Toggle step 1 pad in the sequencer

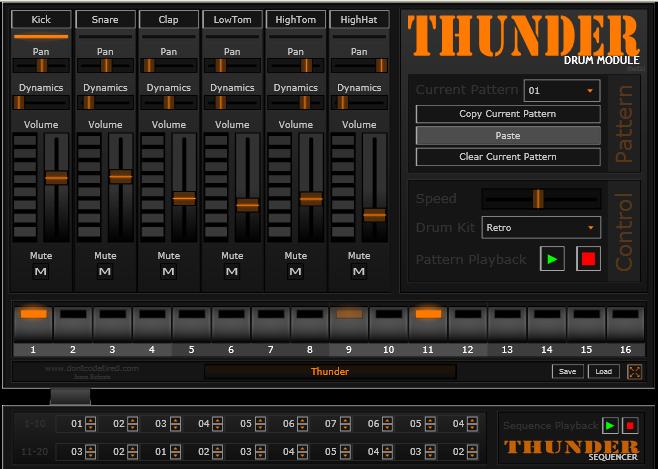(33, 321)
